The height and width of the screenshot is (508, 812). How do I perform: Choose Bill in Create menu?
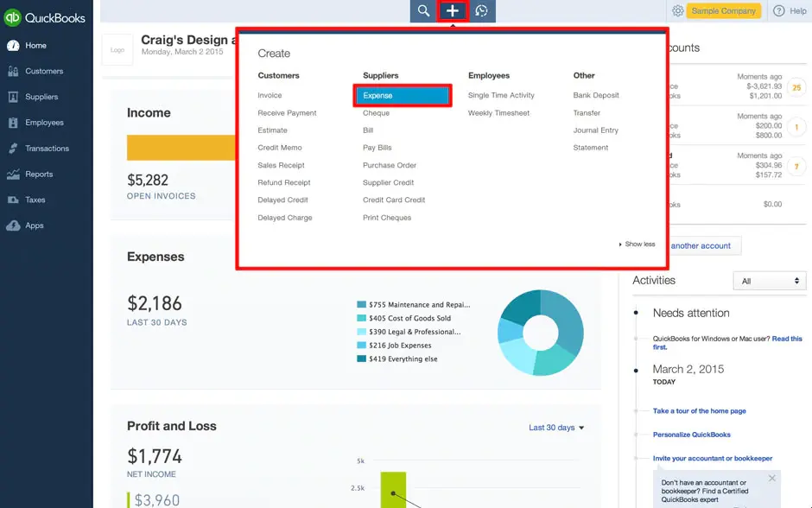(368, 130)
